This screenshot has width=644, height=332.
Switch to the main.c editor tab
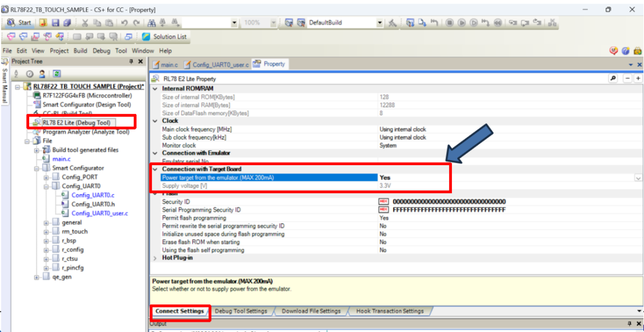[166, 64]
